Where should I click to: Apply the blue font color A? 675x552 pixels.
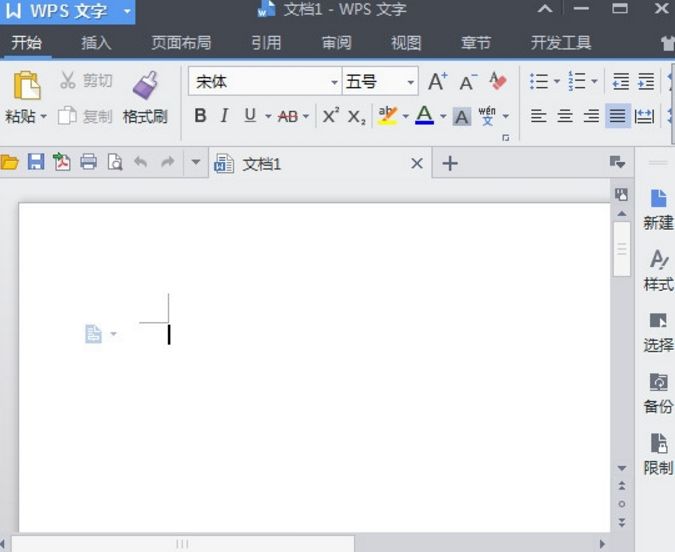coord(424,115)
